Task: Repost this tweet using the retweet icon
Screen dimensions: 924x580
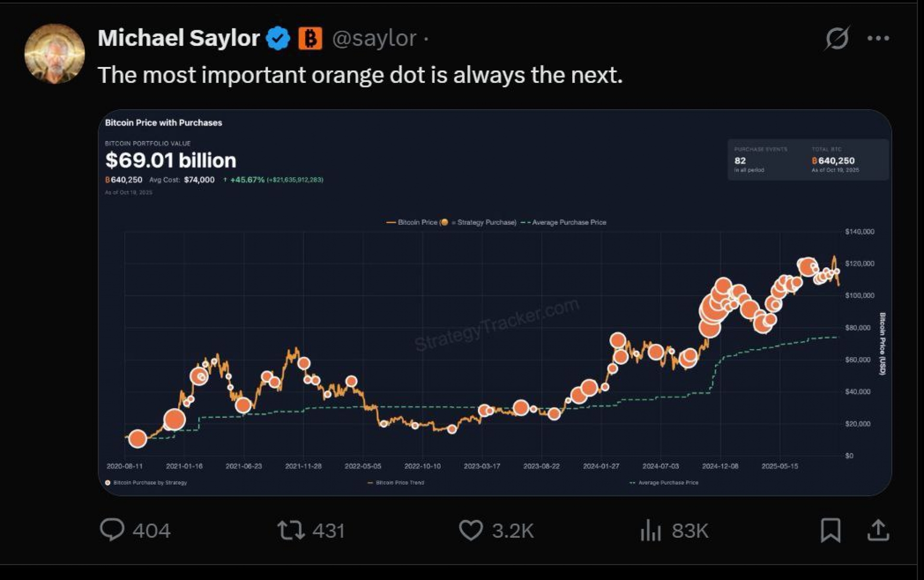Action: pos(291,530)
